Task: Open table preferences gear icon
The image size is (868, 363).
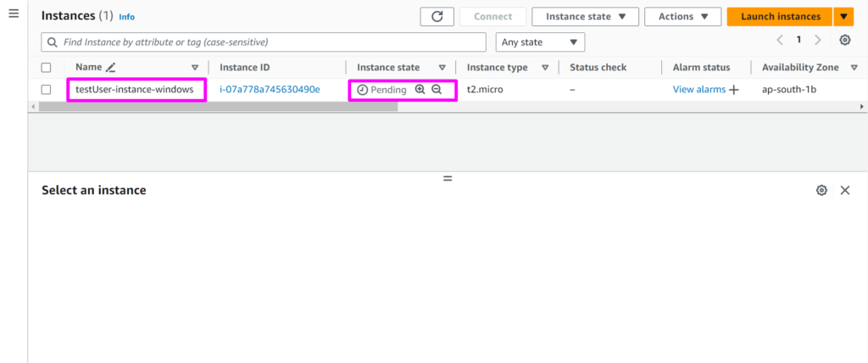Action: 844,40
